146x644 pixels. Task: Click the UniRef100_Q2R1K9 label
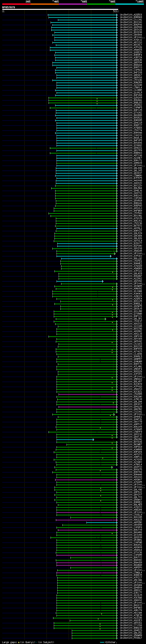coord(131,98)
